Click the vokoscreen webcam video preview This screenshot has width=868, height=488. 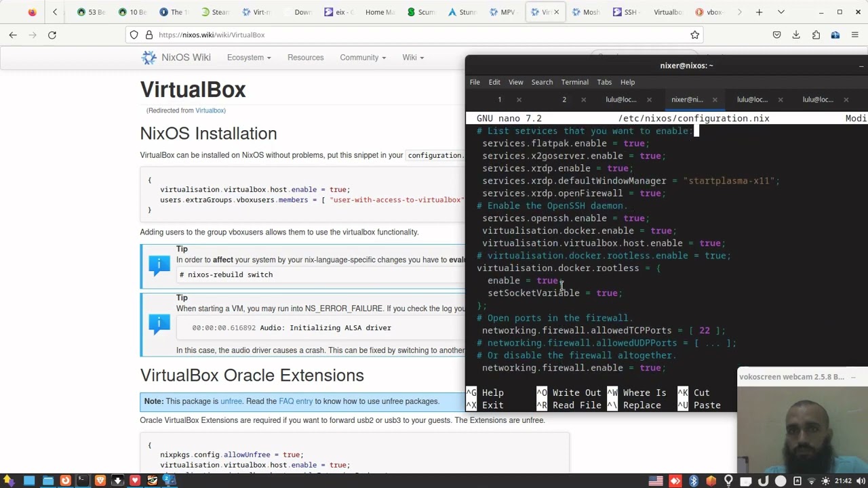[x=802, y=429]
